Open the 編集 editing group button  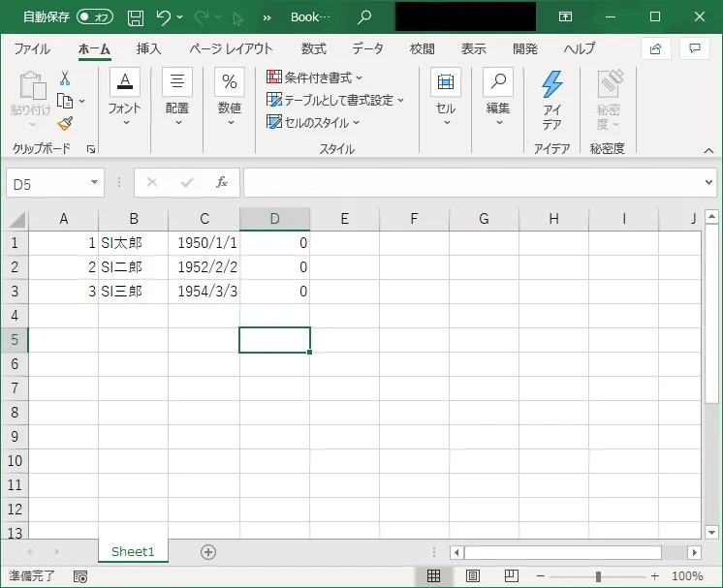498,98
